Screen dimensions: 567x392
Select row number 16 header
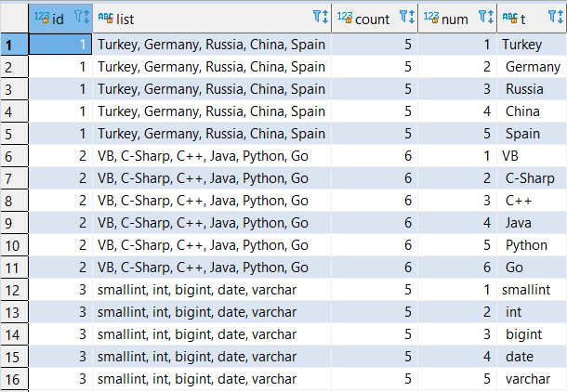coord(14,379)
